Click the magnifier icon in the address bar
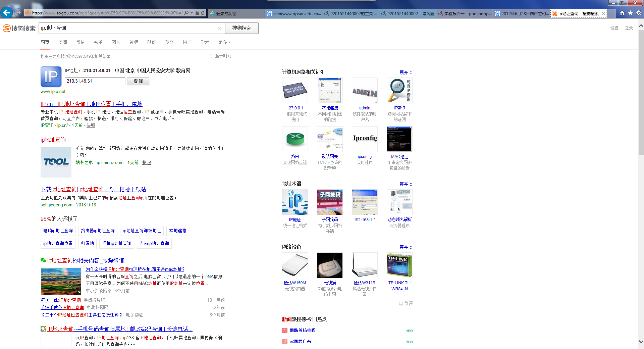The image size is (644, 349). click(187, 13)
